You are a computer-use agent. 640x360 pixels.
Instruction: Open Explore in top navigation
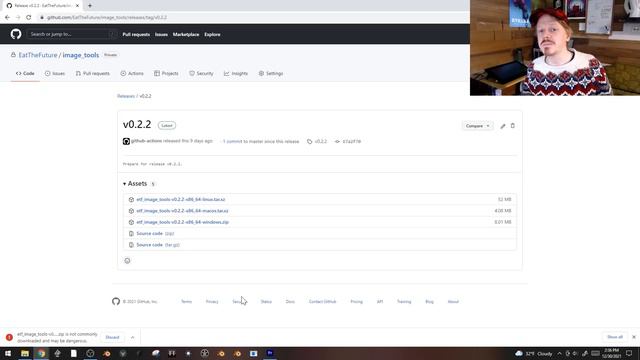pos(212,35)
